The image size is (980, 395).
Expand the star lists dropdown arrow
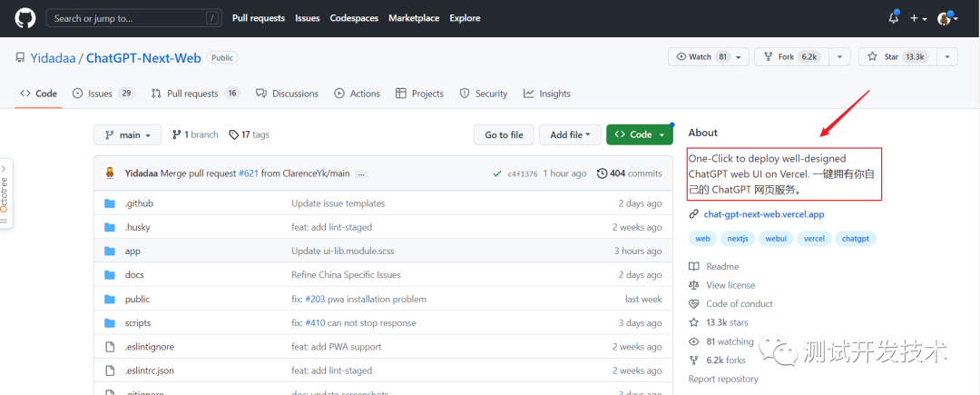(x=946, y=57)
